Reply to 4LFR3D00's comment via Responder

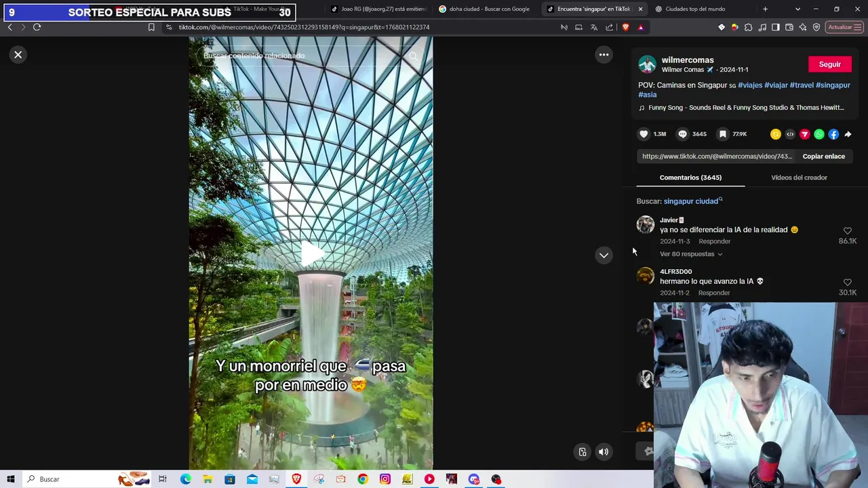click(714, 293)
